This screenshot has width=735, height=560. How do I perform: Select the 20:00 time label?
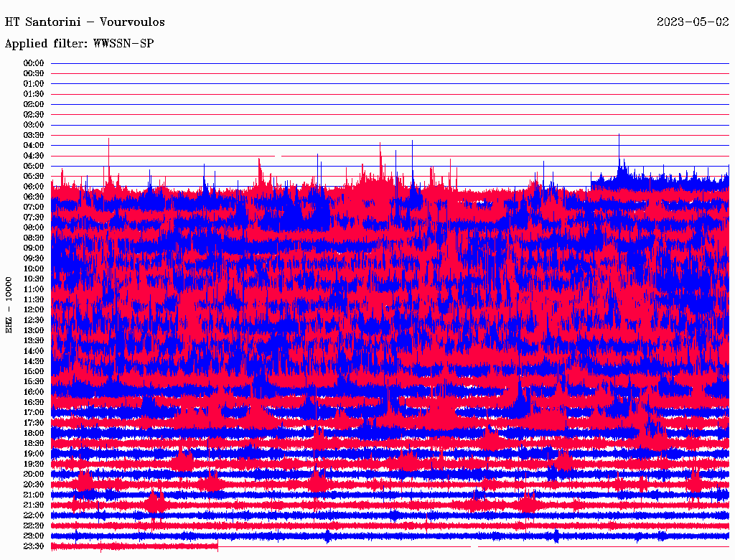34,474
